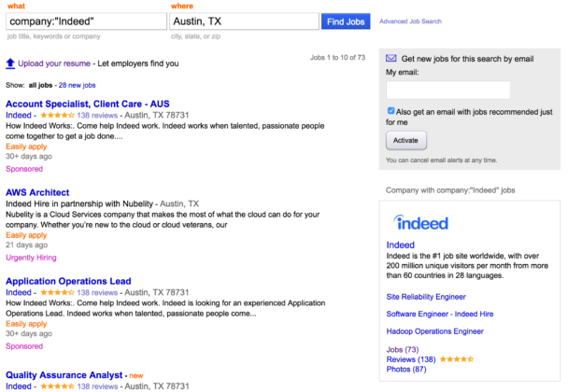The width and height of the screenshot is (568, 392).
Task: Open Account Specialist, Client Care - AUS job
Action: point(88,104)
